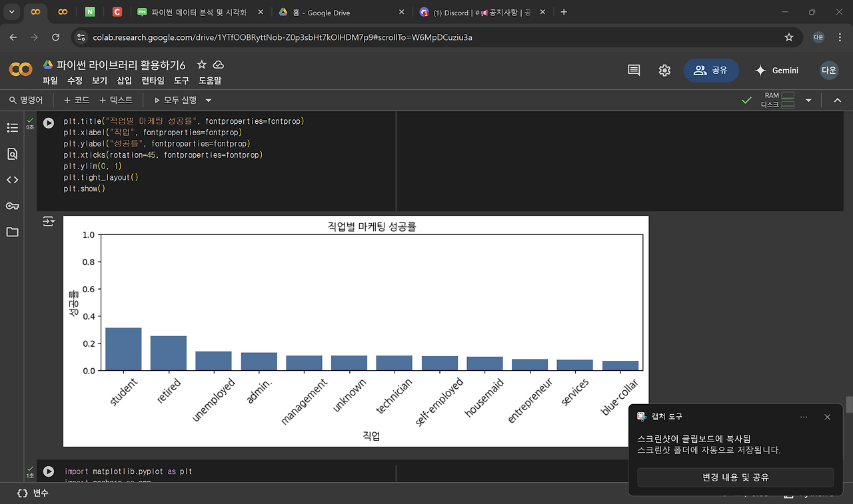This screenshot has height=504, width=853.
Task: Run the plt.title code cell
Action: (48, 122)
